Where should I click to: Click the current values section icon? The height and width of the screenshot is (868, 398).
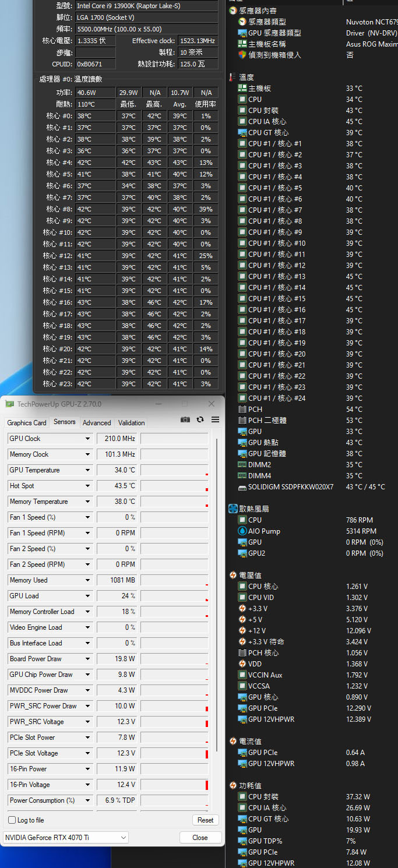233,741
